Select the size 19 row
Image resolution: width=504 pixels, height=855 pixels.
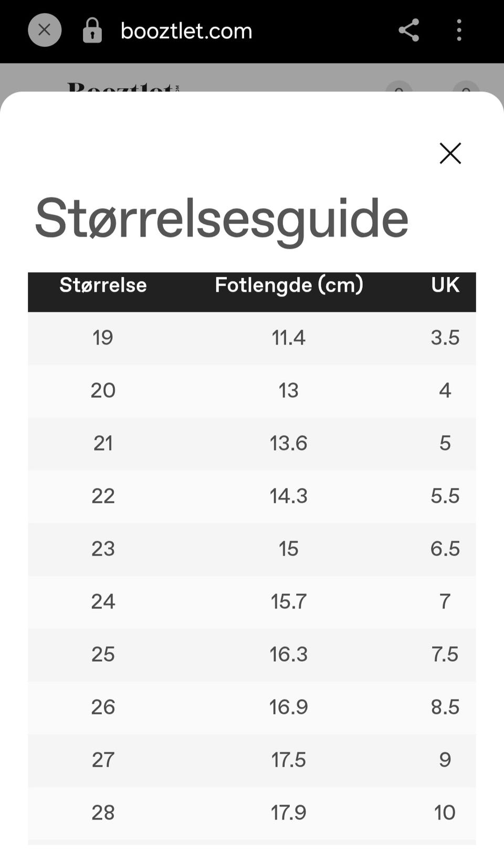click(252, 338)
